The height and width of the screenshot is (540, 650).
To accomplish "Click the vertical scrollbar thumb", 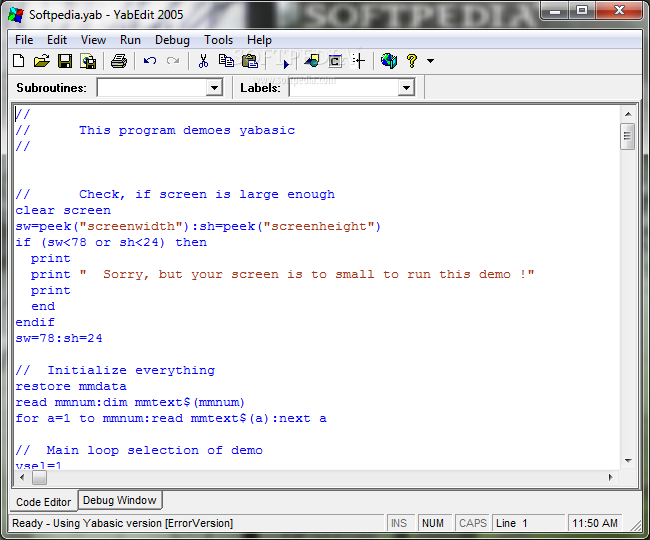I will [628, 136].
